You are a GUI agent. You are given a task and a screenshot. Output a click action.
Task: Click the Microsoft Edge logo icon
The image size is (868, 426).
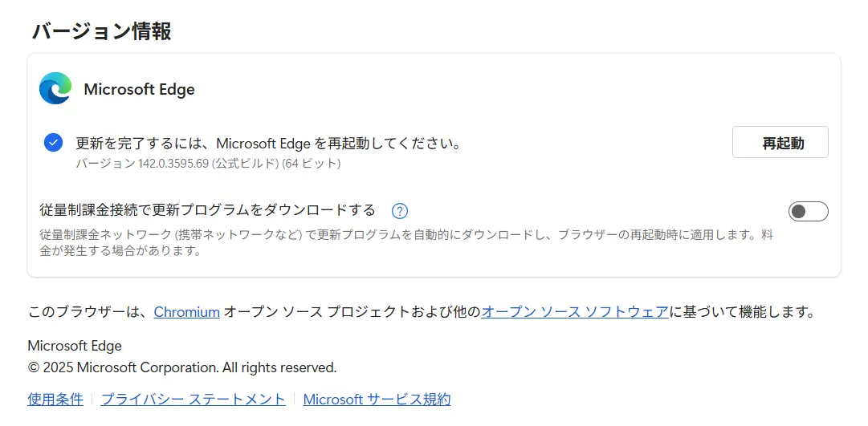(55, 88)
